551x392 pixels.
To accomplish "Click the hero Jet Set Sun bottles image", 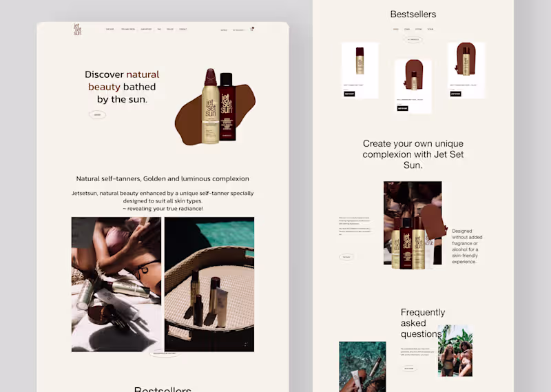I will 215,107.
